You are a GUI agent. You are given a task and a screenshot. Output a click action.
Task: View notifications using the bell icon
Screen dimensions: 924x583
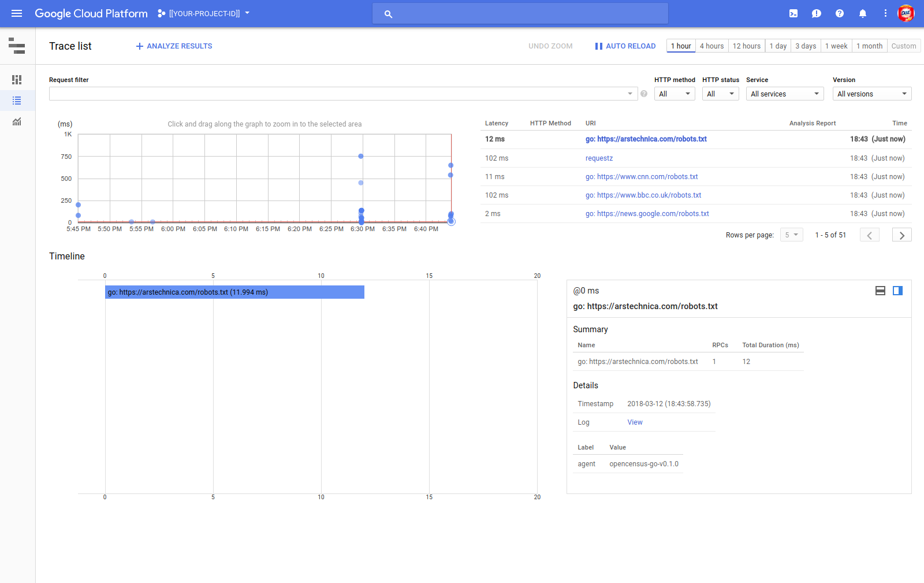pyautogui.click(x=863, y=13)
